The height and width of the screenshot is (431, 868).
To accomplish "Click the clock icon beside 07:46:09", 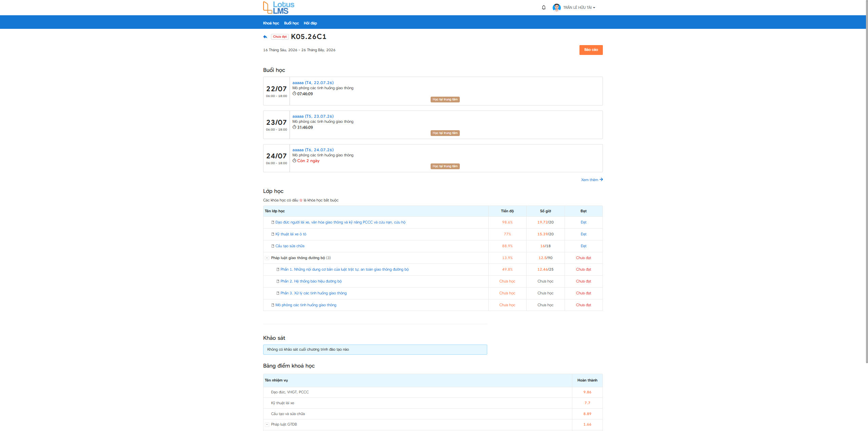I will (294, 94).
